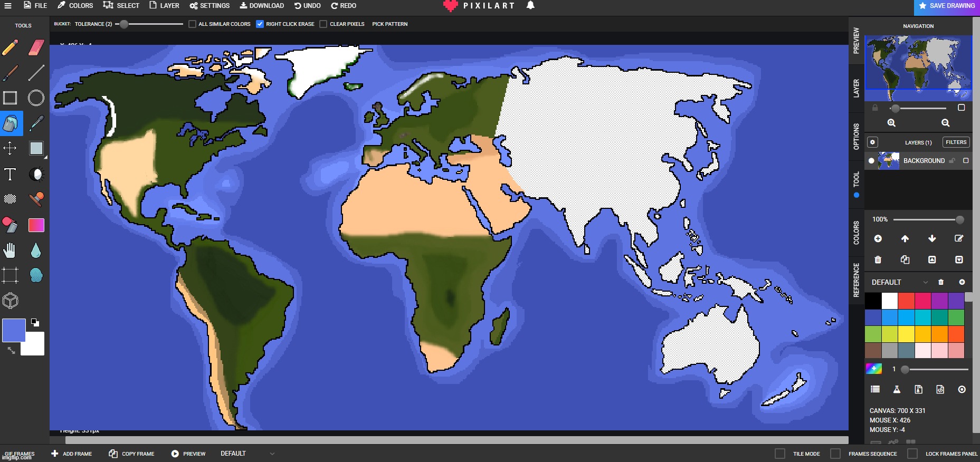
Task: Pick the red palette color swatch
Action: click(x=906, y=301)
